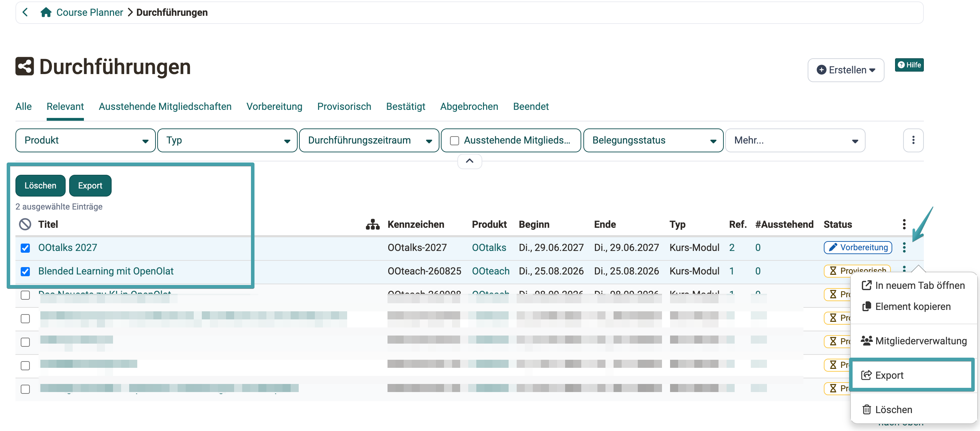This screenshot has height=431, width=980.
Task: Open the Erstellen dropdown button
Action: 846,70
